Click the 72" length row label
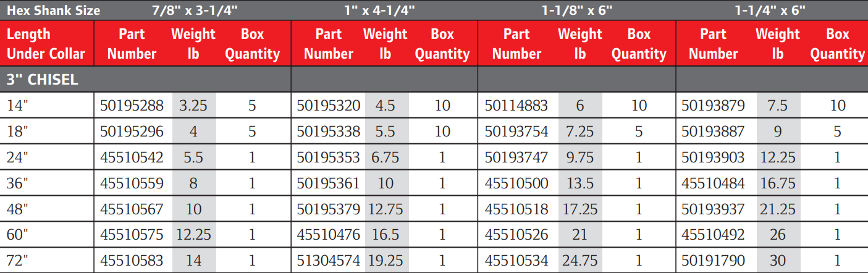868x273 pixels. [18, 261]
